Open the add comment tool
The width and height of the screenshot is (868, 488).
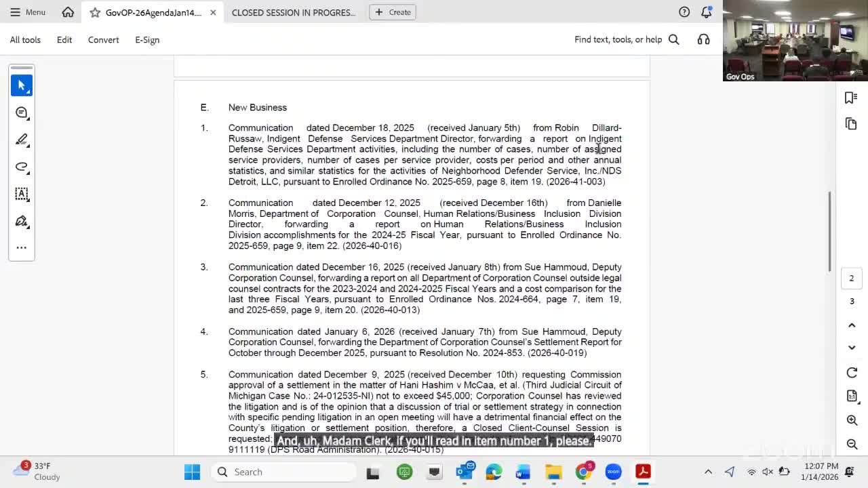point(21,113)
